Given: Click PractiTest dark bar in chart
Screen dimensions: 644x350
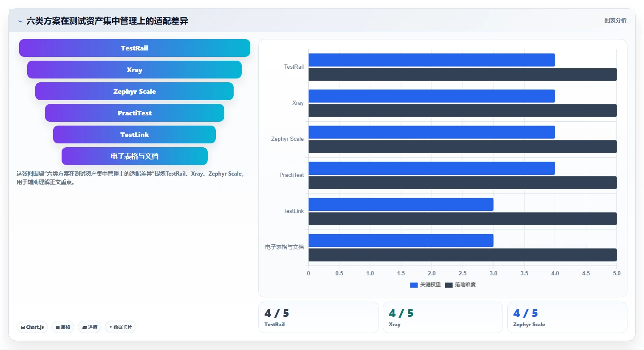Looking at the screenshot, I should [x=463, y=182].
